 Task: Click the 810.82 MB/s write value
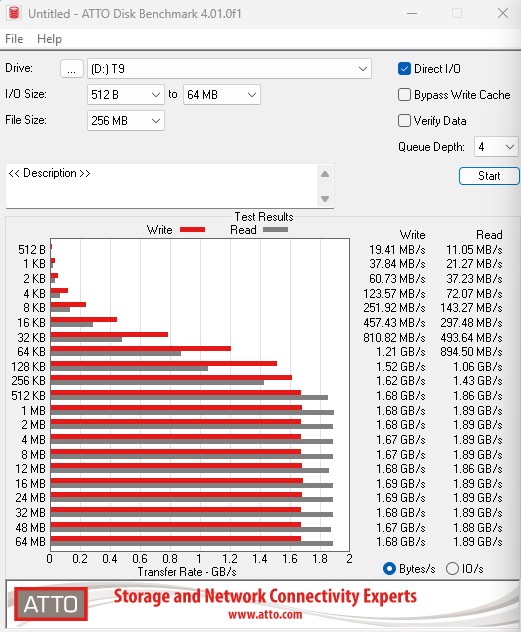pyautogui.click(x=394, y=337)
